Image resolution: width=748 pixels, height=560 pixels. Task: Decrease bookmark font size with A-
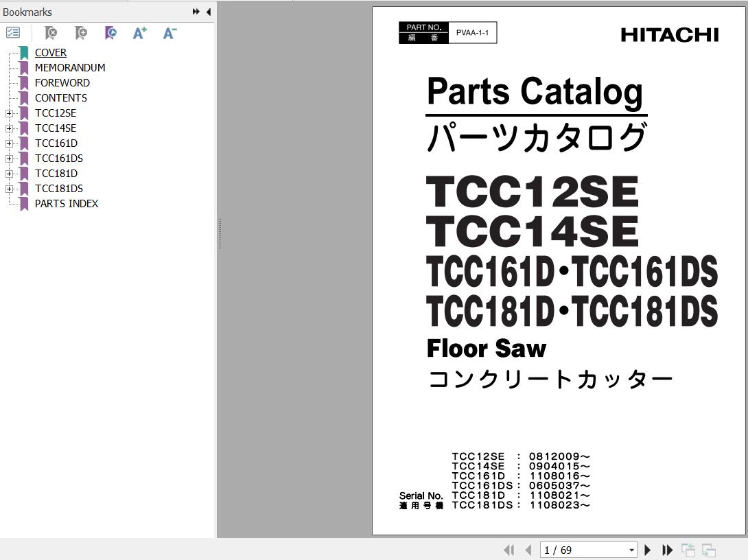[x=170, y=33]
